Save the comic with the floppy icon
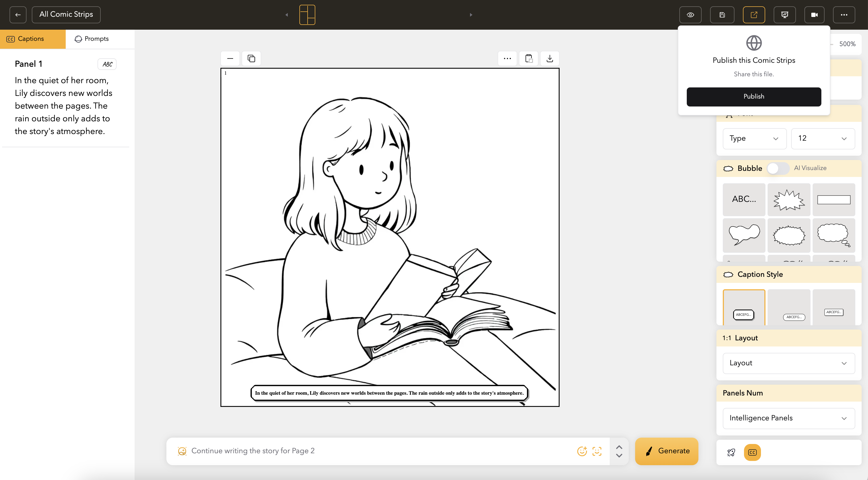Screen dimensions: 868x480 (x=722, y=15)
